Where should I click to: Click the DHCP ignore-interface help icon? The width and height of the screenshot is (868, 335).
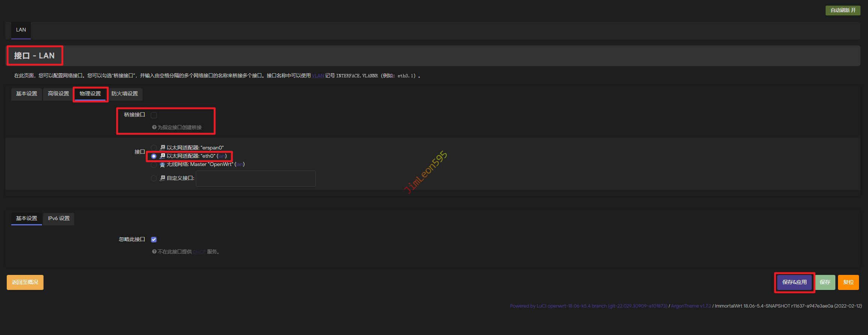pos(154,252)
